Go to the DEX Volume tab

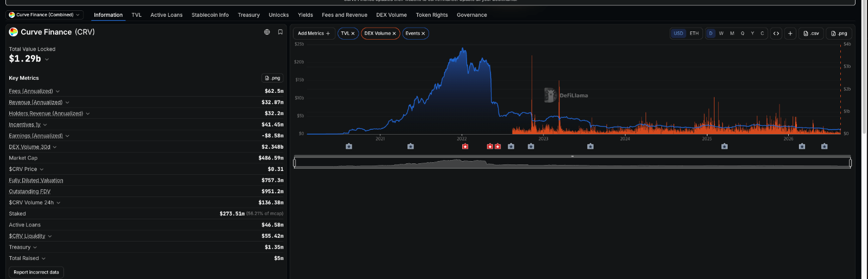pyautogui.click(x=392, y=15)
